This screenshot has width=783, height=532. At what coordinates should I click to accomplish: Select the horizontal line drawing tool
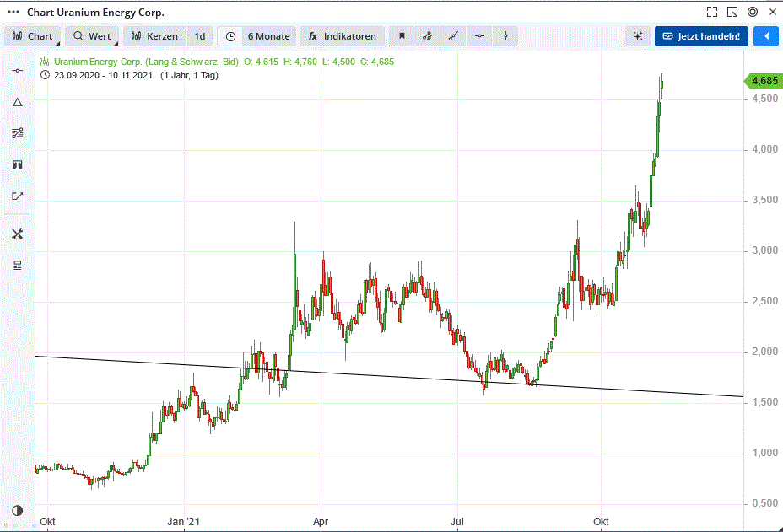tap(478, 36)
